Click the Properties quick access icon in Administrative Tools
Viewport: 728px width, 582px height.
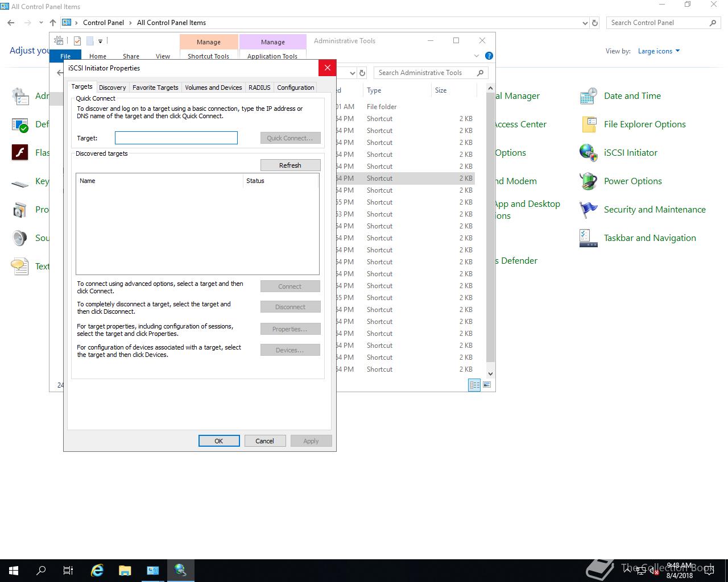(x=77, y=41)
